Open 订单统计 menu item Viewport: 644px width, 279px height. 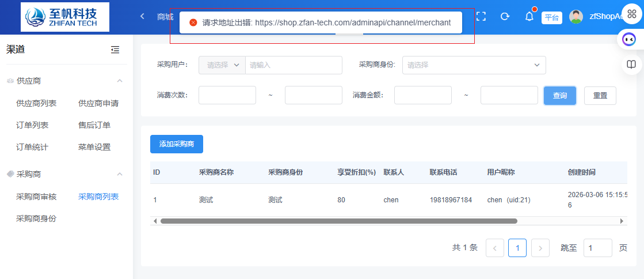click(32, 147)
